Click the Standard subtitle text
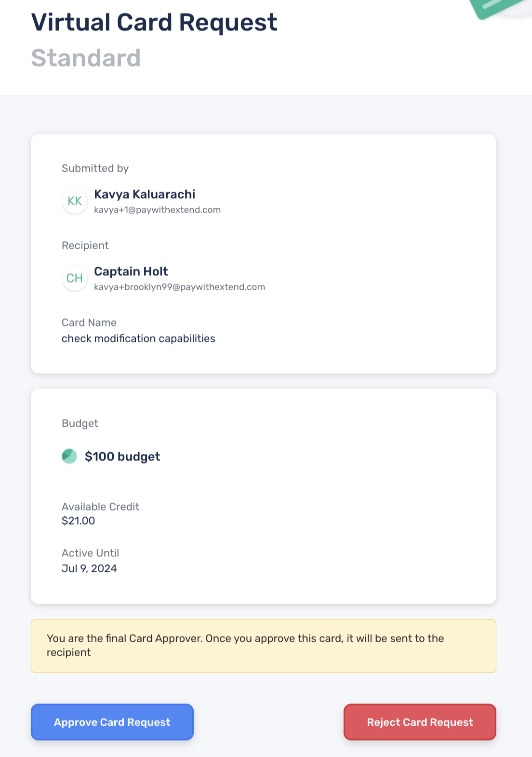Screen dimensions: 532x757 tap(86, 58)
